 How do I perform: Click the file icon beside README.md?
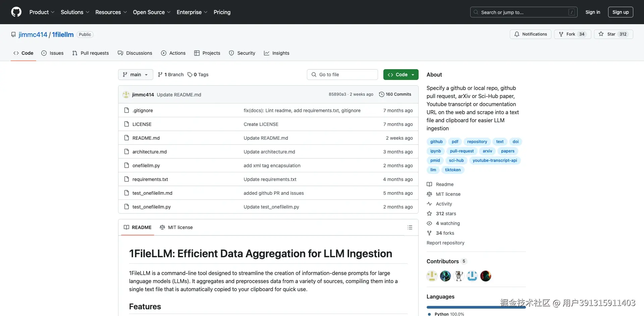click(x=126, y=138)
